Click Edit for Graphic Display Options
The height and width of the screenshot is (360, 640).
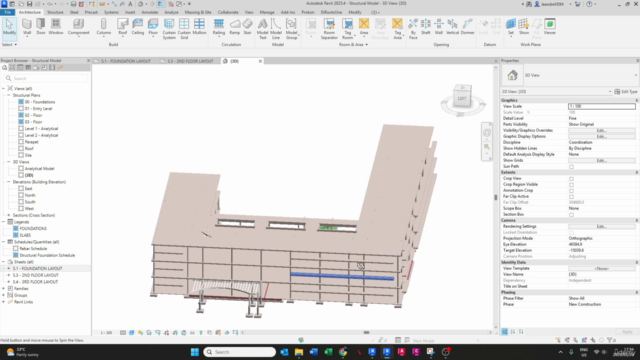(x=602, y=136)
